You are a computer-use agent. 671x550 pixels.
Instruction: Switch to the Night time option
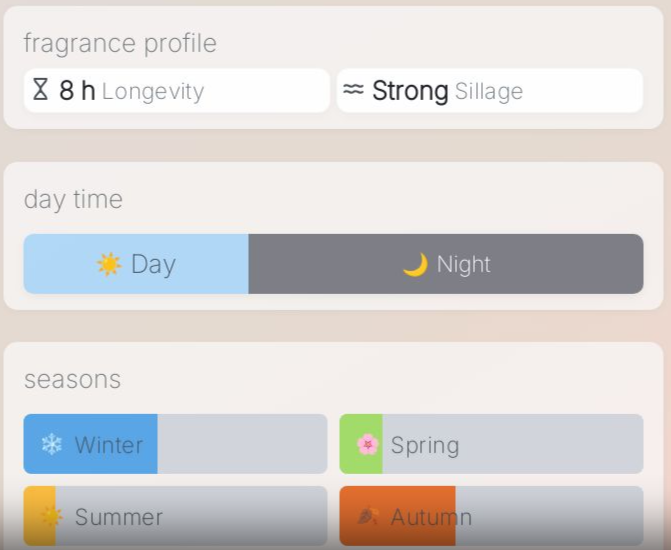446,264
